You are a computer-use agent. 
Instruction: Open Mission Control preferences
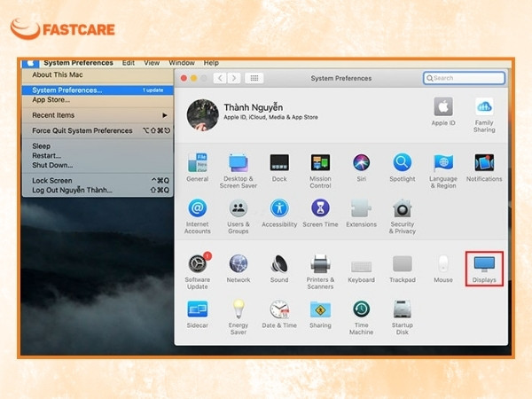tap(320, 171)
